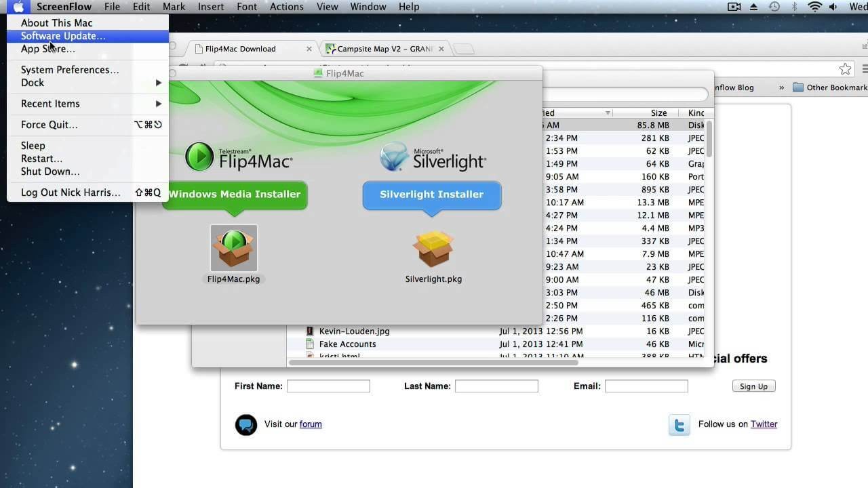Click the Telestream Flip4Mac play logo
This screenshot has width=868, height=488.
tap(199, 156)
